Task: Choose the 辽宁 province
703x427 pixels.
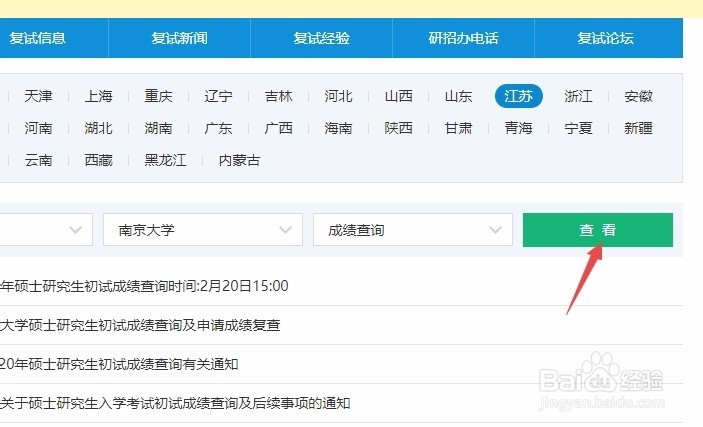Action: (x=218, y=96)
